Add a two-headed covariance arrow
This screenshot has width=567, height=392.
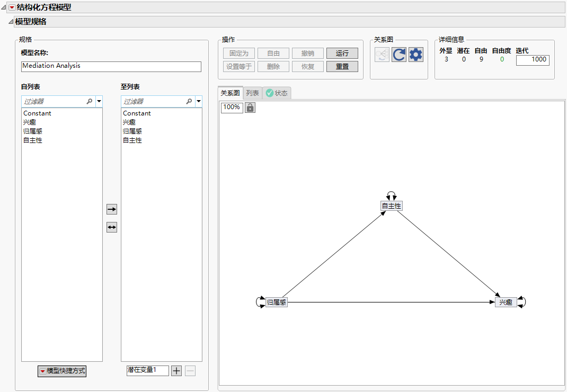click(112, 227)
